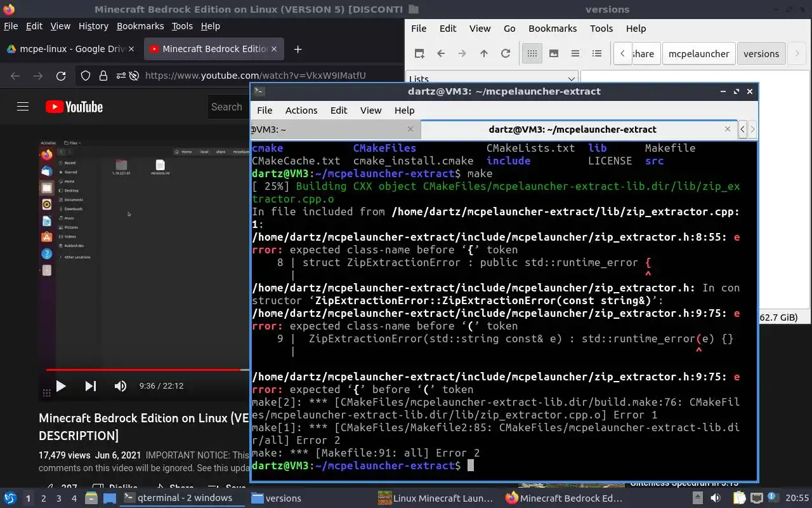The width and height of the screenshot is (812, 508).
Task: Close the mcpe-linux Google Drive tab
Action: point(131,49)
